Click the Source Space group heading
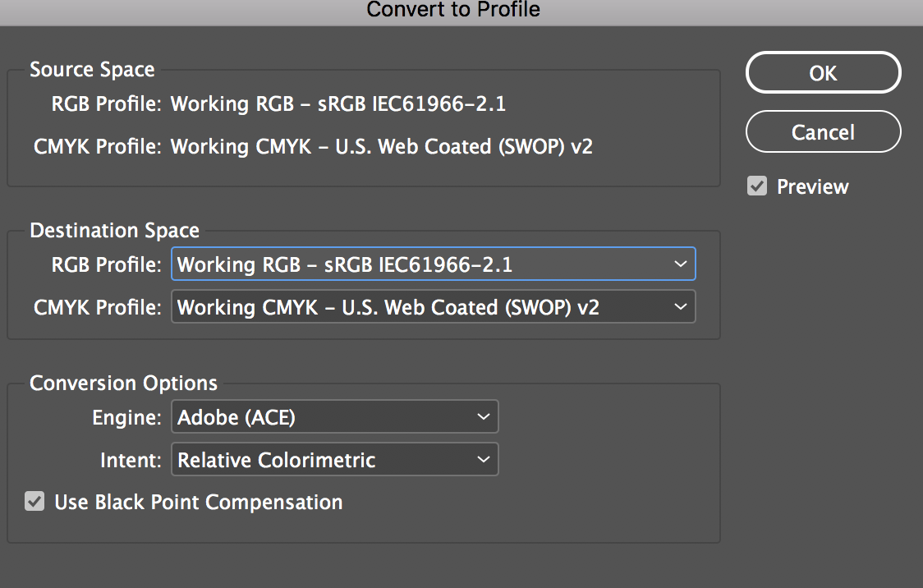The height and width of the screenshot is (588, 923). click(92, 70)
